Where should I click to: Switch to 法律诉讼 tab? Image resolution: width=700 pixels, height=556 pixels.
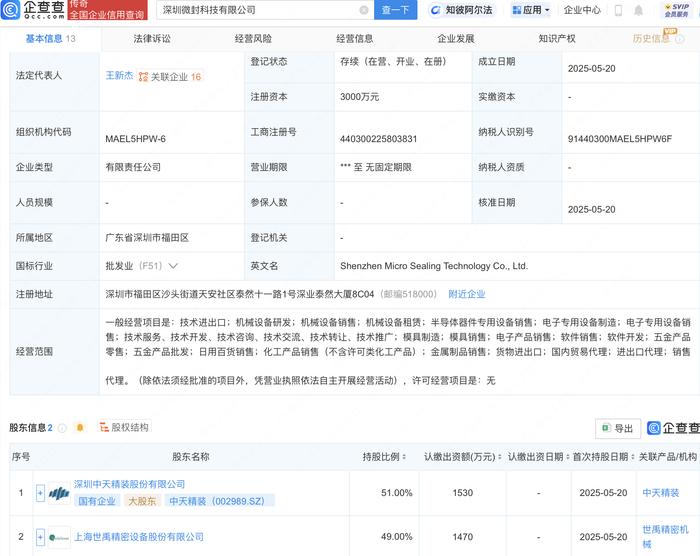pos(152,39)
